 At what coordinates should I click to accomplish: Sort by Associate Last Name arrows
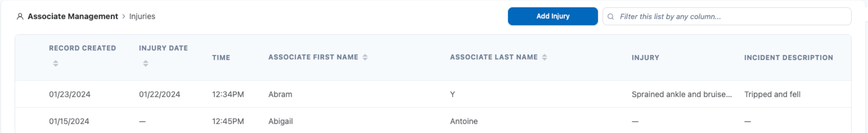point(545,58)
